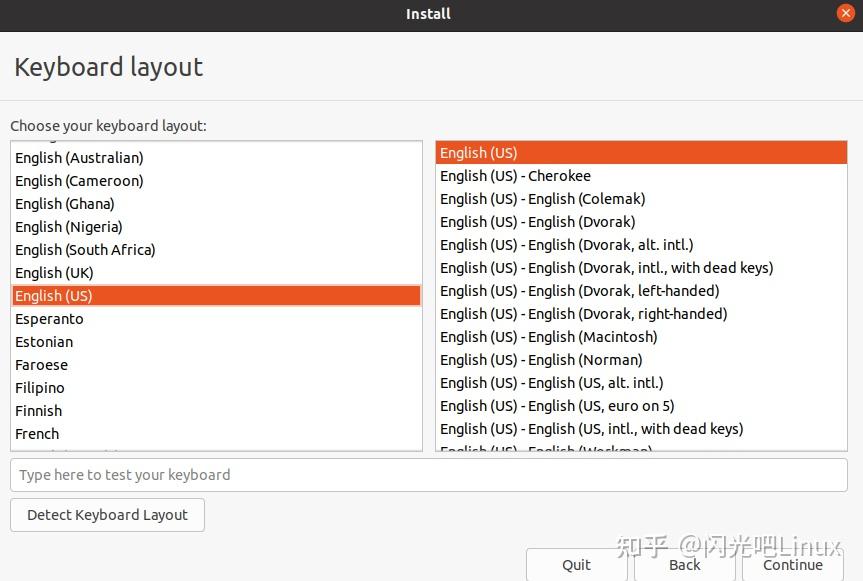Click the Quit button
This screenshot has width=863, height=581.
(576, 565)
